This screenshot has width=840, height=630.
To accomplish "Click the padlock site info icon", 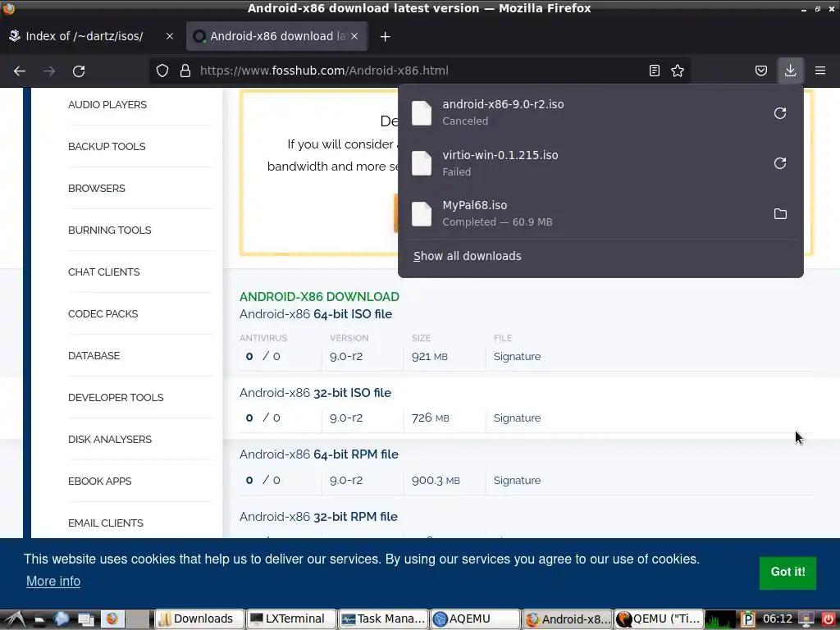I will [x=185, y=71].
